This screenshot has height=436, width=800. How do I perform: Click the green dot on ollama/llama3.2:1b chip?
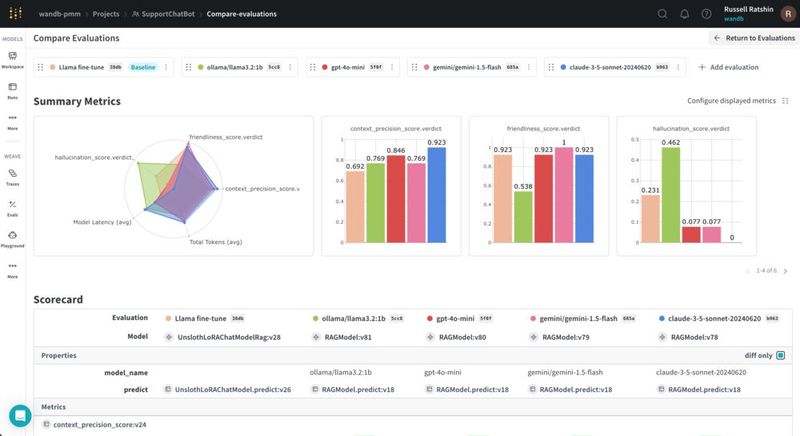[201, 67]
